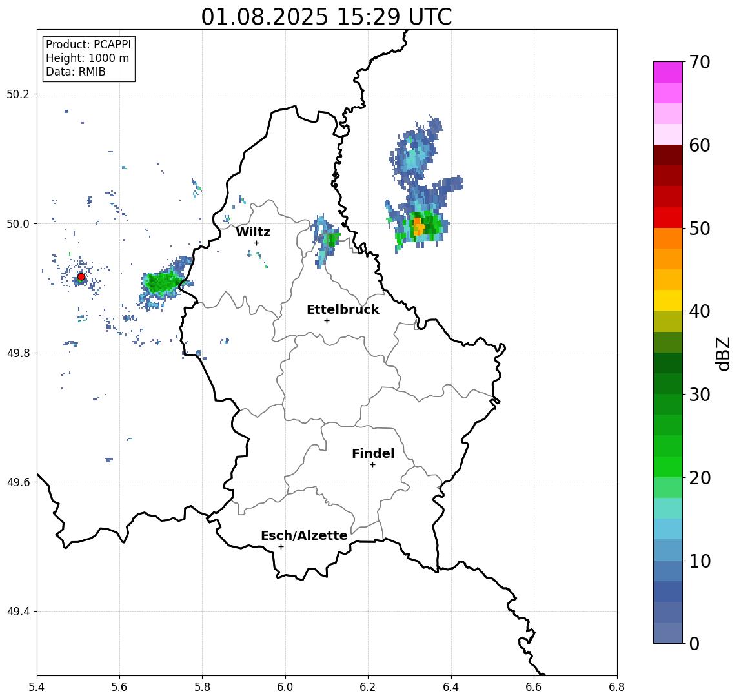Image resolution: width=739 pixels, height=700 pixels.
Task: Click the 70 colorbar tick label
Action: pyautogui.click(x=700, y=62)
